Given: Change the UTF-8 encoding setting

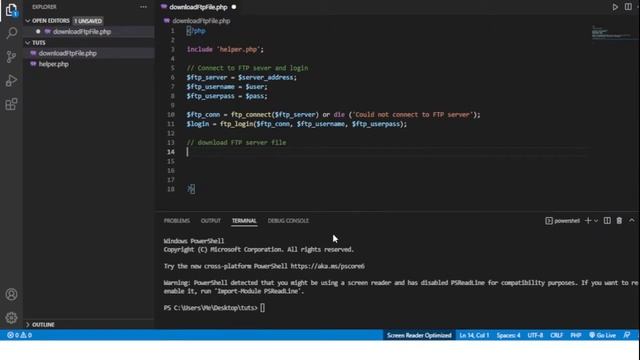Looking at the screenshot, I should pyautogui.click(x=535, y=335).
